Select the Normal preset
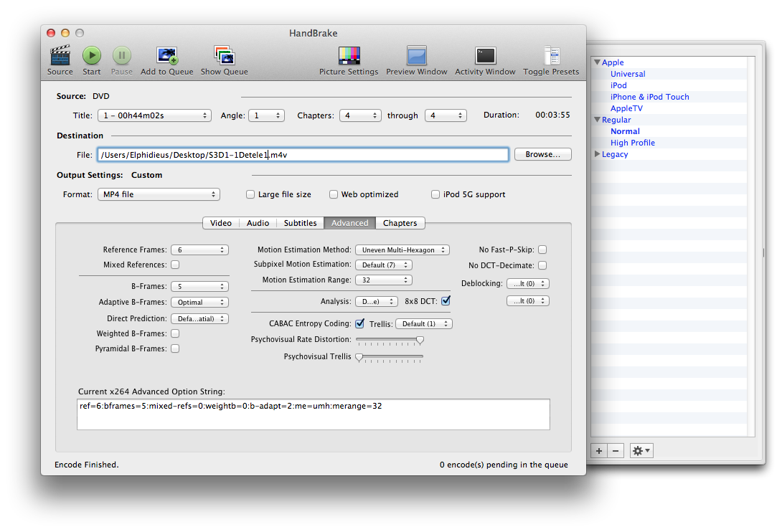 [x=625, y=131]
